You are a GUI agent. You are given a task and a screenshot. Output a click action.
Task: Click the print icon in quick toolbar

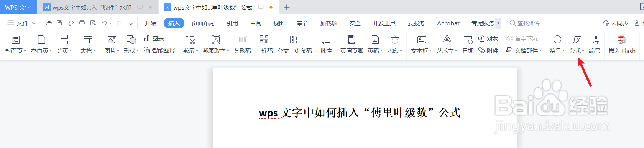[82, 23]
